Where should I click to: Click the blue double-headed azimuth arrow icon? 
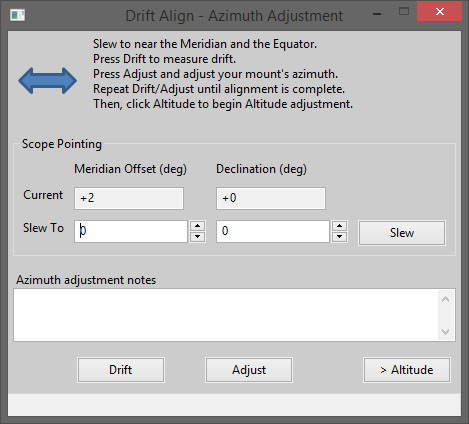[x=47, y=81]
